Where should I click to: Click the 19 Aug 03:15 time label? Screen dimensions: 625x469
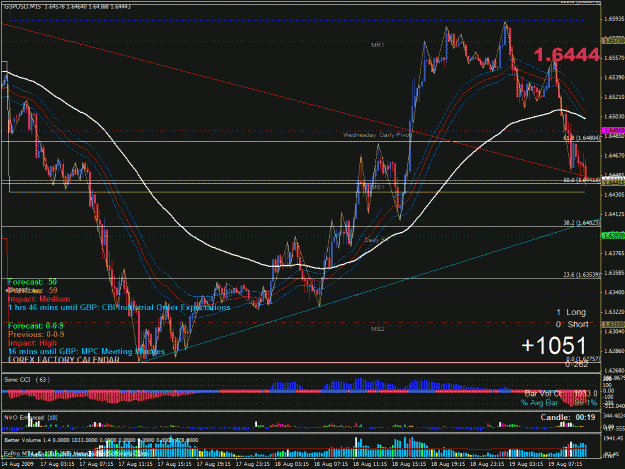click(526, 464)
